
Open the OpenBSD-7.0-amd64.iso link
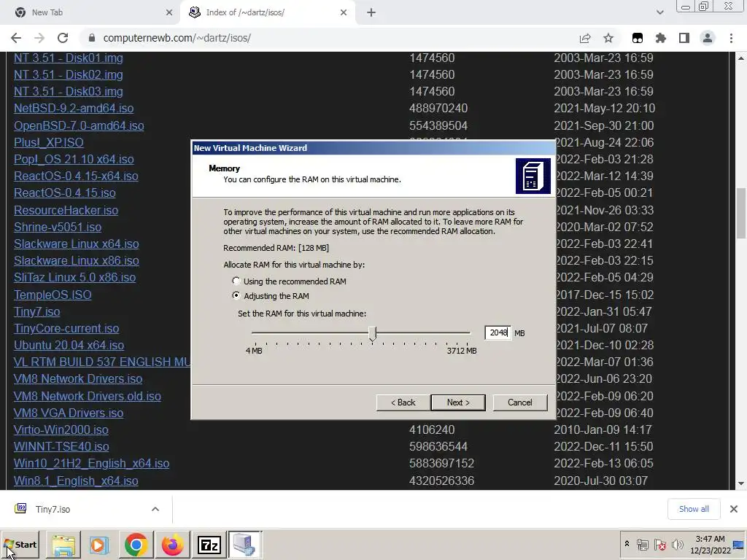[79, 125]
